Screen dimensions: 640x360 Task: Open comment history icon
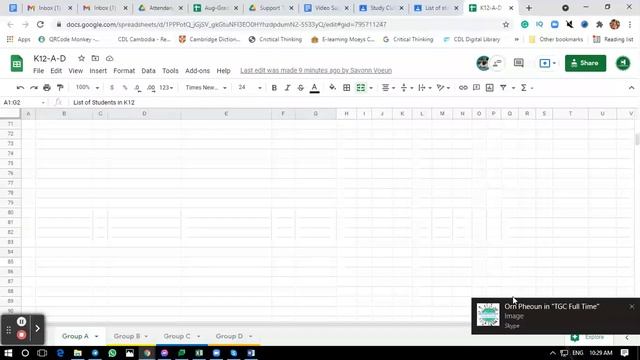(518, 63)
